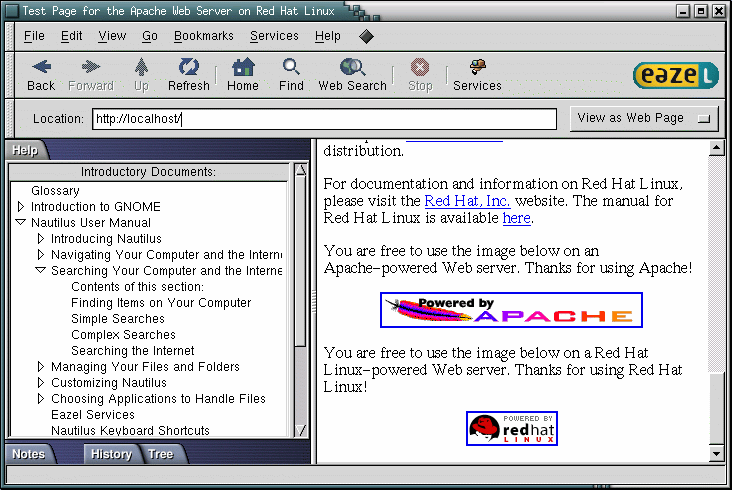
Task: Open Complex Searches topic
Action: [123, 335]
